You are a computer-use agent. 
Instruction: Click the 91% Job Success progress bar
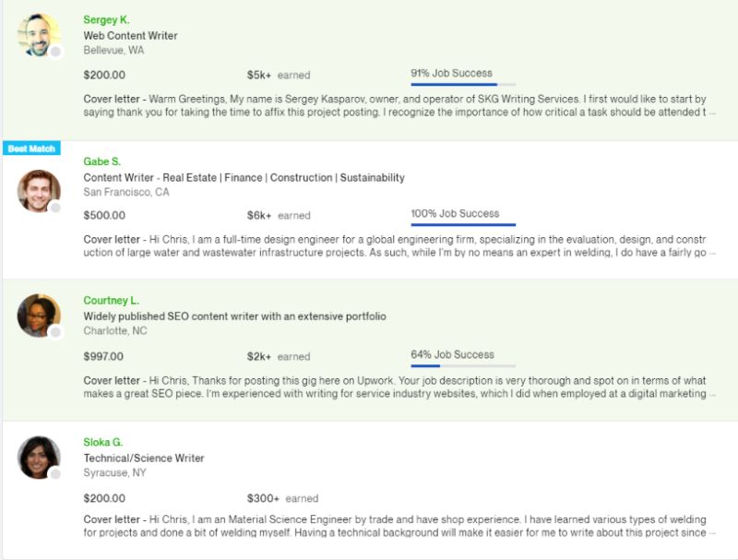[x=462, y=85]
